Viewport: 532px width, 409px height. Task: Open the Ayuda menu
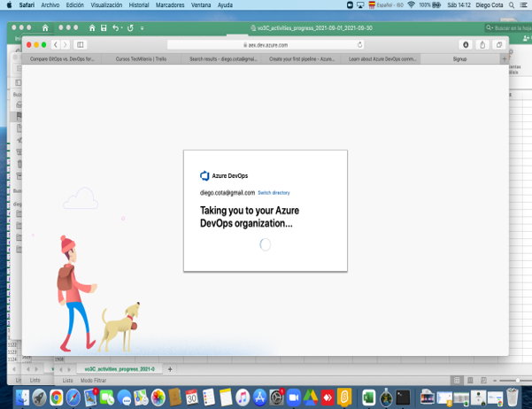tap(225, 5)
